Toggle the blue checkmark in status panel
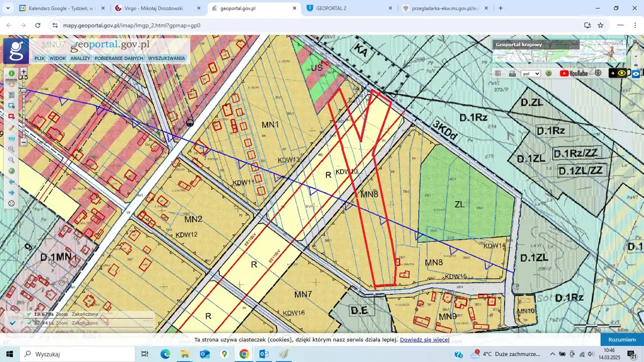 click(13, 323)
